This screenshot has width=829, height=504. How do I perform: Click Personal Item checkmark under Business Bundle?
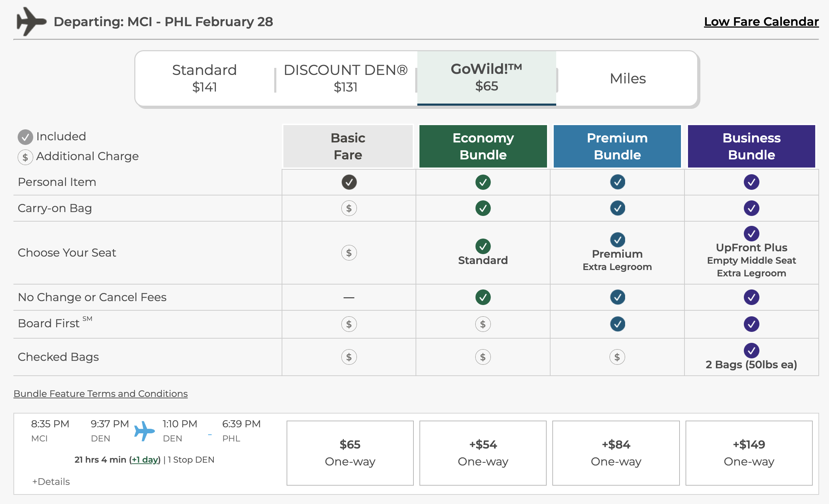[752, 182]
